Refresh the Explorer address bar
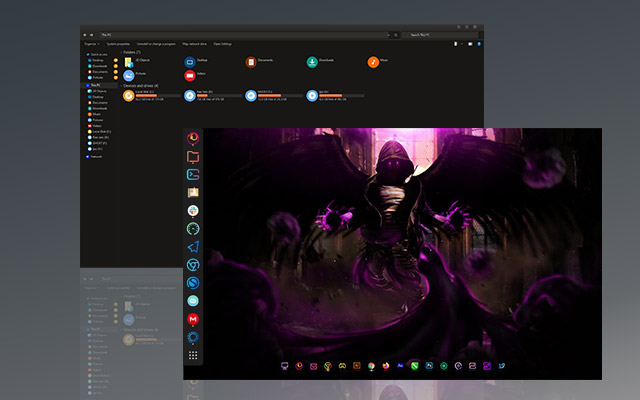Viewport: 640px width, 400px height. 396,35
